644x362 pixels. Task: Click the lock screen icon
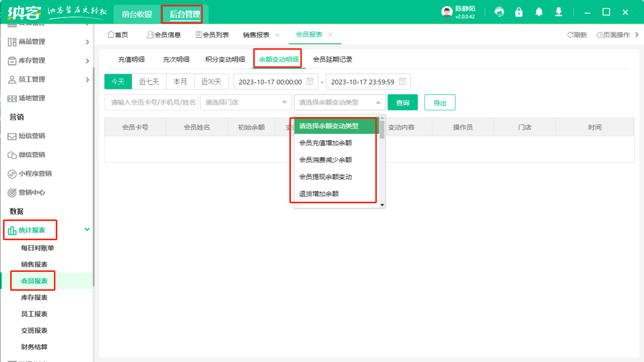[x=519, y=12]
